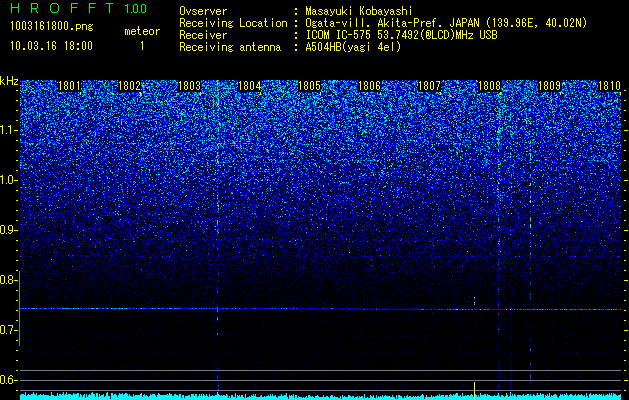
Task: Click the 1802 time marker
Action: pos(130,86)
